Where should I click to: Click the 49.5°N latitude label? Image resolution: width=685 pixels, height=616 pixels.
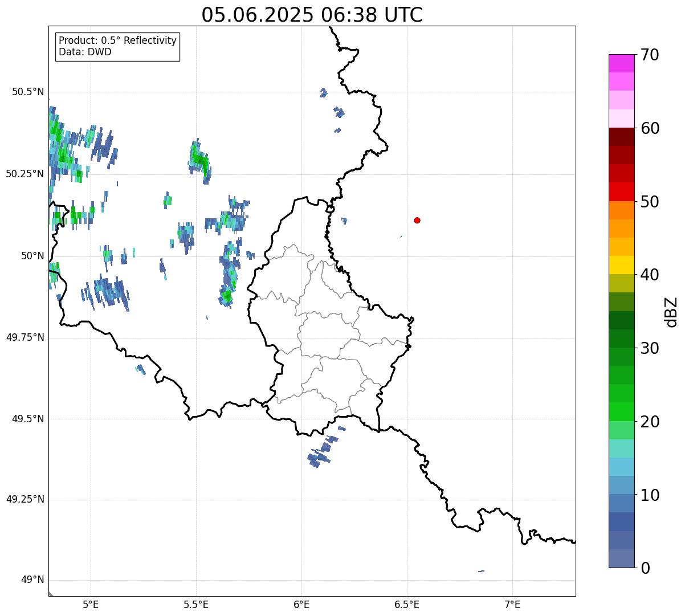tap(27, 419)
